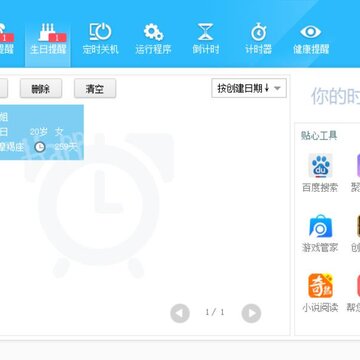360x360 pixels.
Task: Go to the next page arrow
Action: tap(251, 313)
